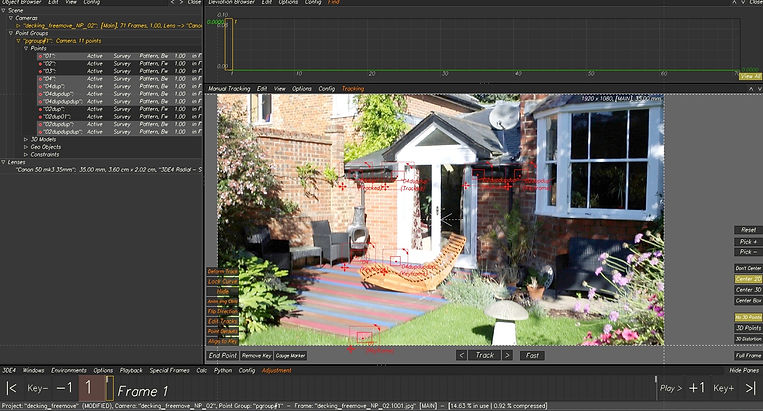Select the Don't Center option

click(748, 268)
